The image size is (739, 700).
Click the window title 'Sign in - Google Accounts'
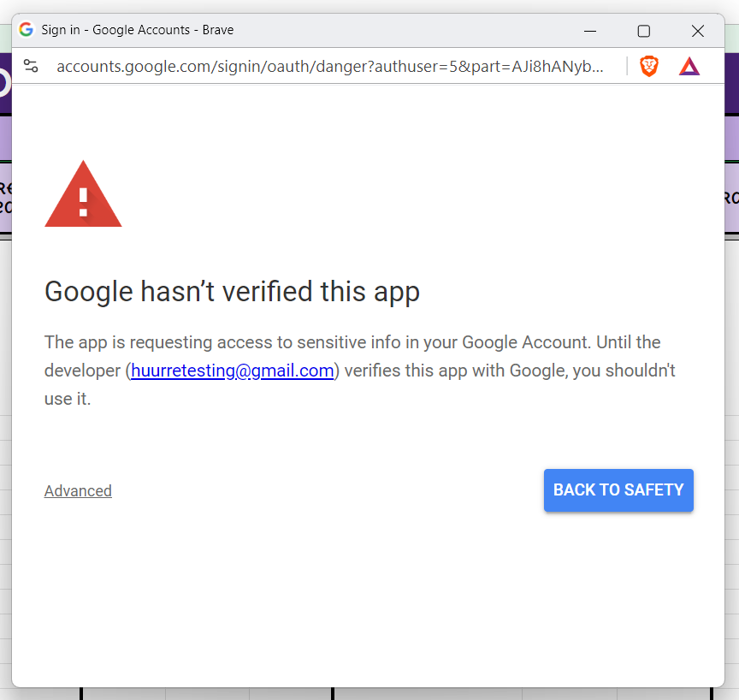point(115,30)
